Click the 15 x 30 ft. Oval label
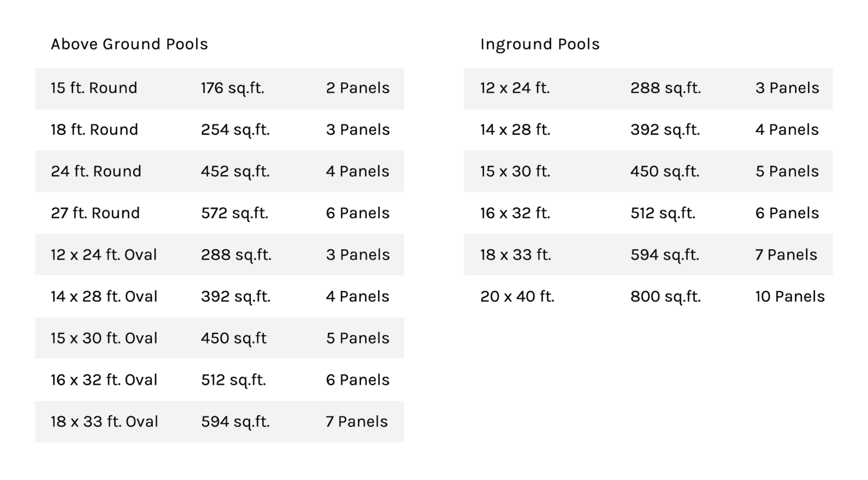This screenshot has height=480, width=868. 104,338
